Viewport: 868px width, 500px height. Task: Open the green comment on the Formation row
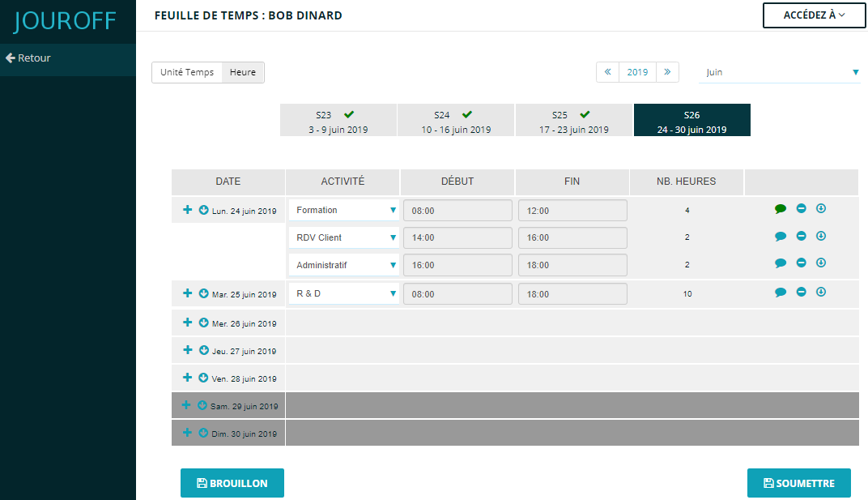(781, 209)
